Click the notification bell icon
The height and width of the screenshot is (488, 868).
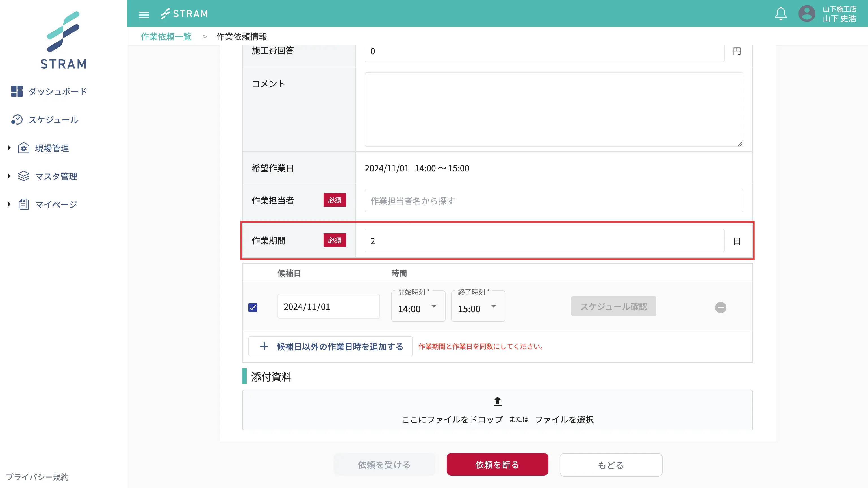pos(780,14)
